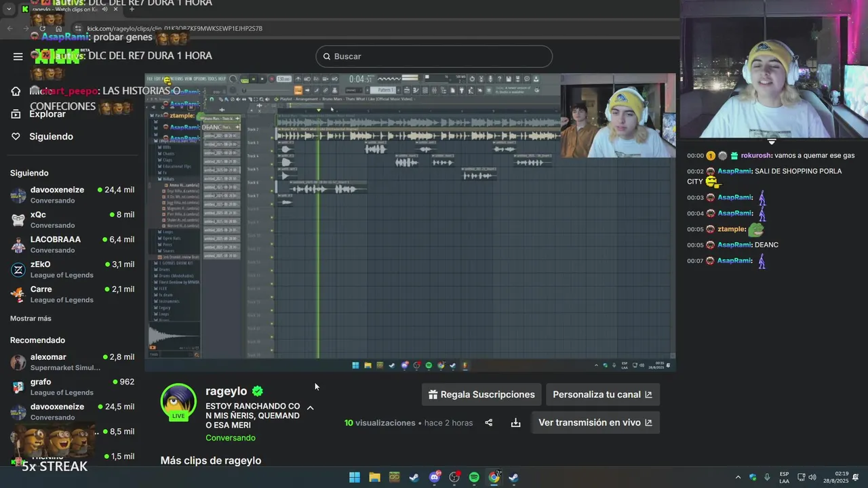Click the microphone tray icon
Image resolution: width=868 pixels, height=488 pixels.
pos(767,477)
